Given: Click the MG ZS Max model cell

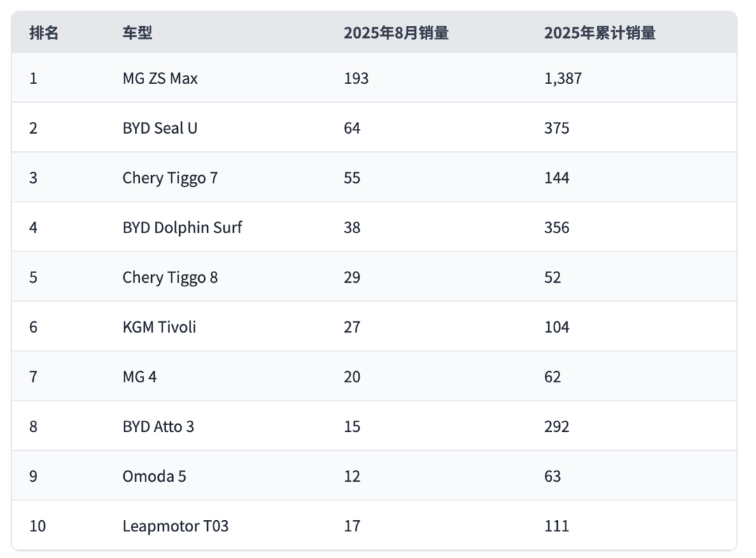Looking at the screenshot, I should click(160, 78).
